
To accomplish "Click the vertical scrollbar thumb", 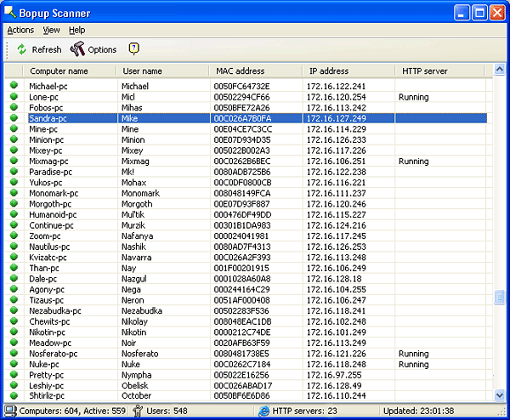I will tap(500, 298).
